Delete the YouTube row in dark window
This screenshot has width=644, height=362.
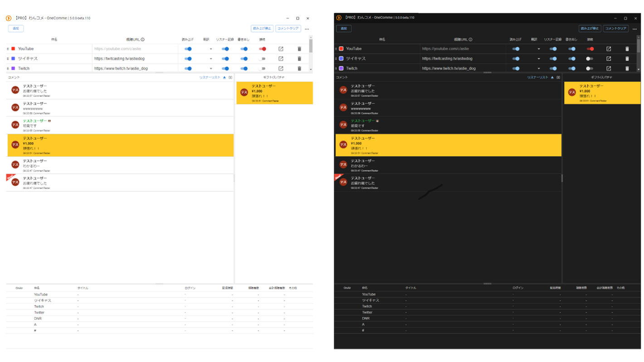pyautogui.click(x=627, y=49)
